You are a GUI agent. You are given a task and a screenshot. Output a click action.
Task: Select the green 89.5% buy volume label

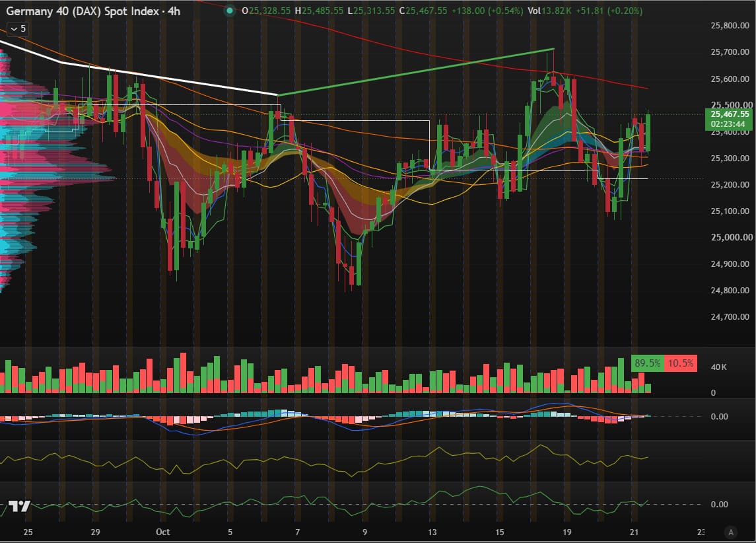pyautogui.click(x=648, y=363)
